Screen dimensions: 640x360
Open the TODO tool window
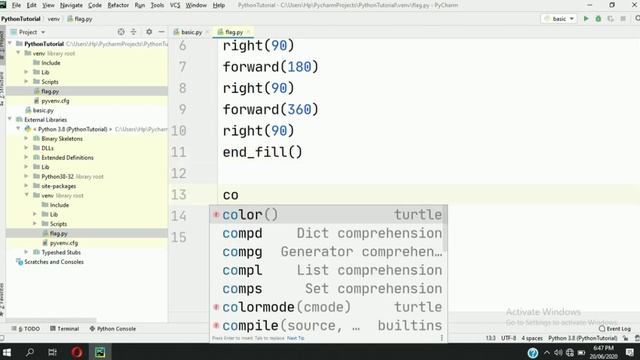pyautogui.click(x=26, y=329)
